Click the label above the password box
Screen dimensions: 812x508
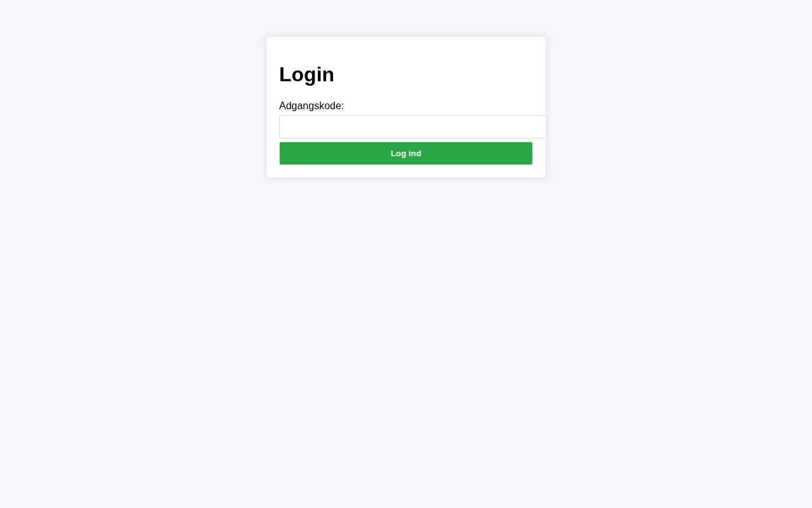click(311, 105)
